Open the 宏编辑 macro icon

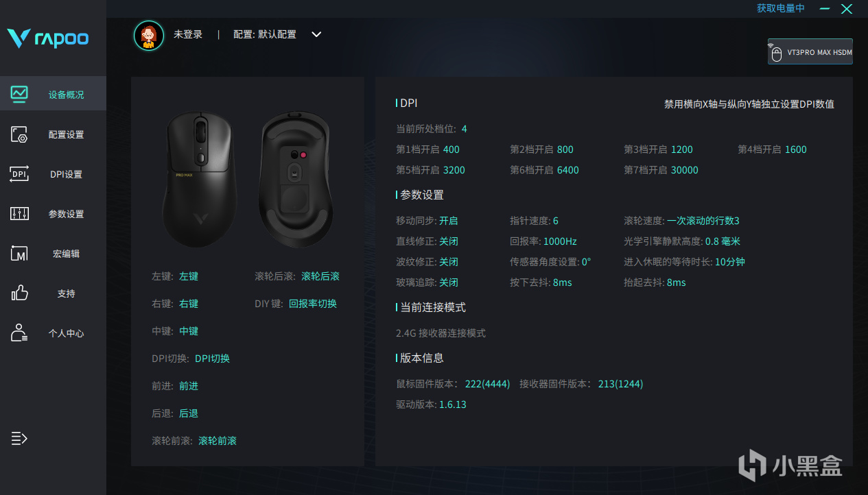(x=19, y=254)
